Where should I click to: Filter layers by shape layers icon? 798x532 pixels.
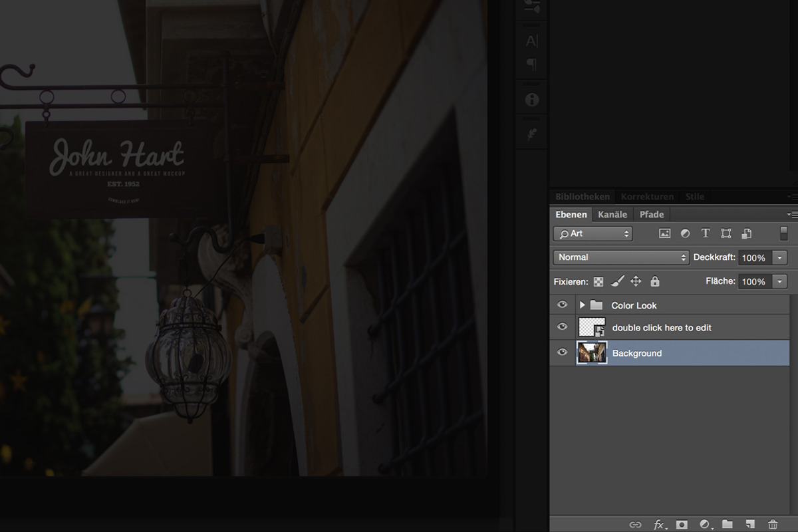tap(726, 233)
